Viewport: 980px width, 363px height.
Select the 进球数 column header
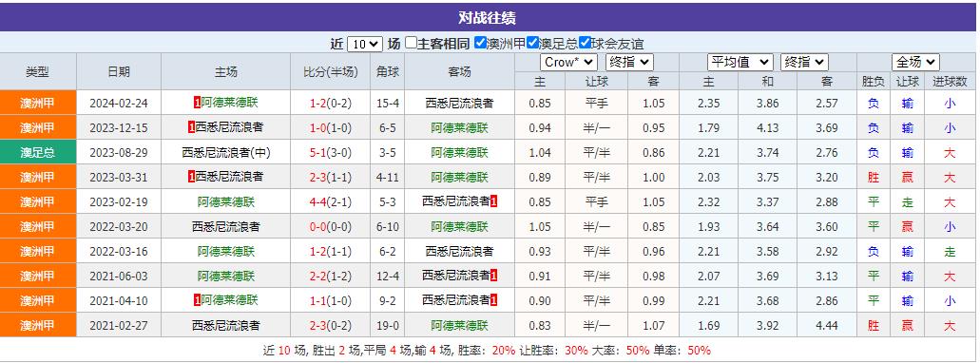coord(950,81)
